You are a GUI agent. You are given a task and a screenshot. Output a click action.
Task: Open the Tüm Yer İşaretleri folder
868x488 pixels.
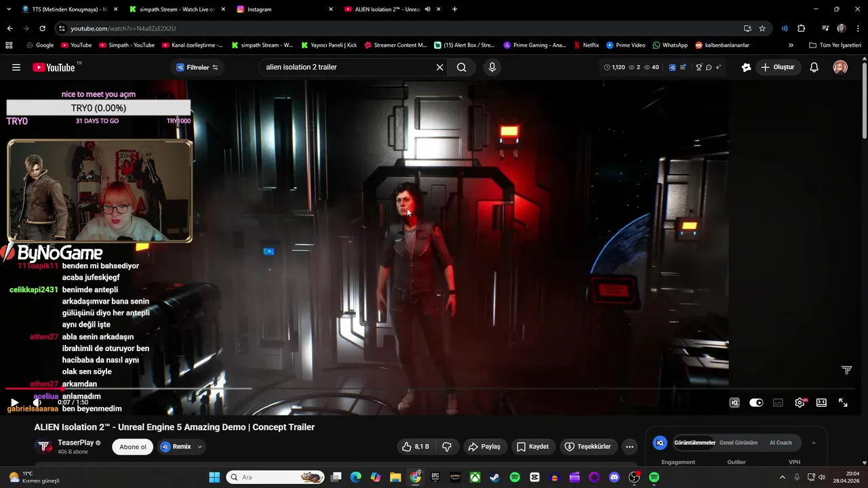click(835, 45)
